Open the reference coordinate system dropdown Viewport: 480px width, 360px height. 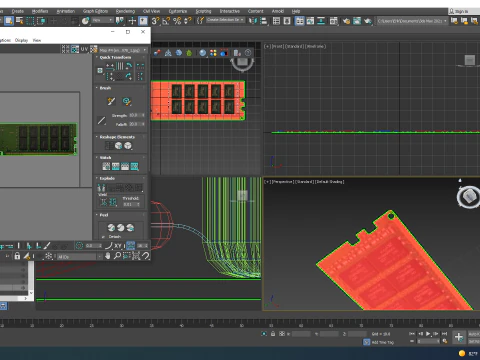click(x=103, y=20)
